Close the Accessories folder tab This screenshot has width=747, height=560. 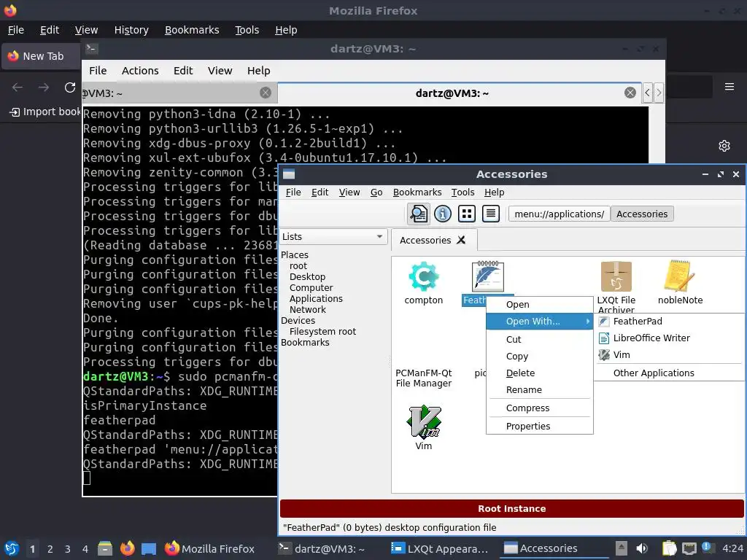[461, 240]
